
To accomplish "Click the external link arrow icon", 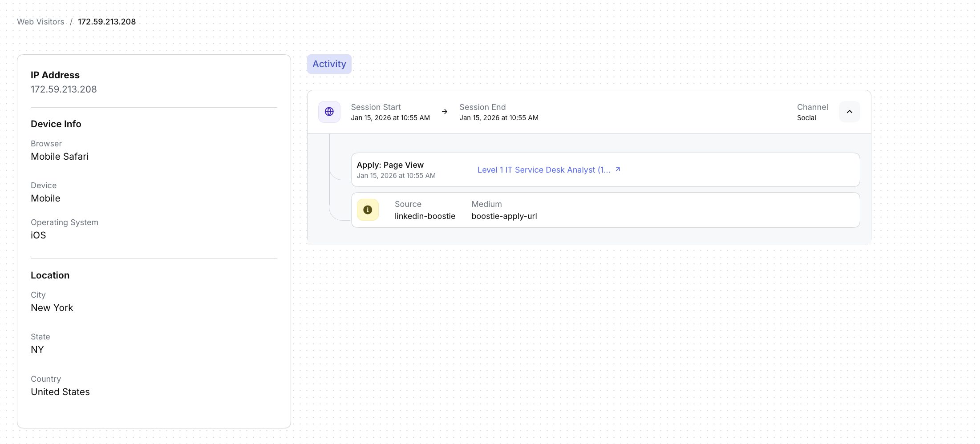I will pos(618,170).
